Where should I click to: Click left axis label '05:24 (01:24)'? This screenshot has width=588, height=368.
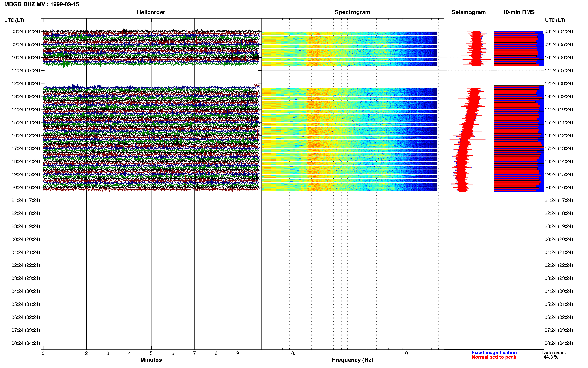(x=26, y=304)
